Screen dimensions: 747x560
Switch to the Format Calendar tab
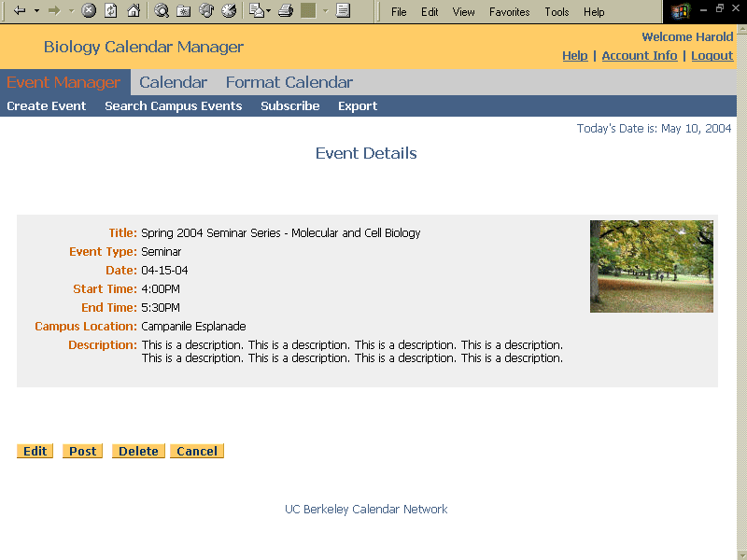[x=289, y=82]
